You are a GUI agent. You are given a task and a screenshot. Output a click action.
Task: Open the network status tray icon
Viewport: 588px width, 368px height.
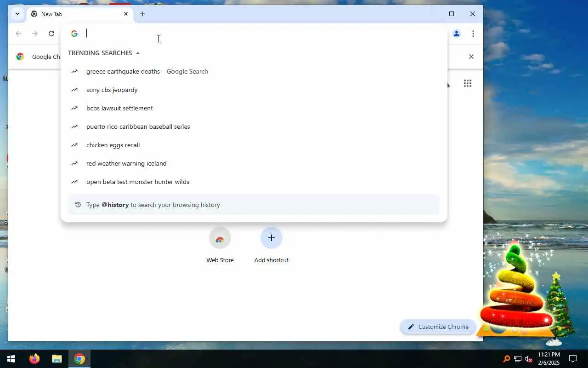(x=518, y=359)
